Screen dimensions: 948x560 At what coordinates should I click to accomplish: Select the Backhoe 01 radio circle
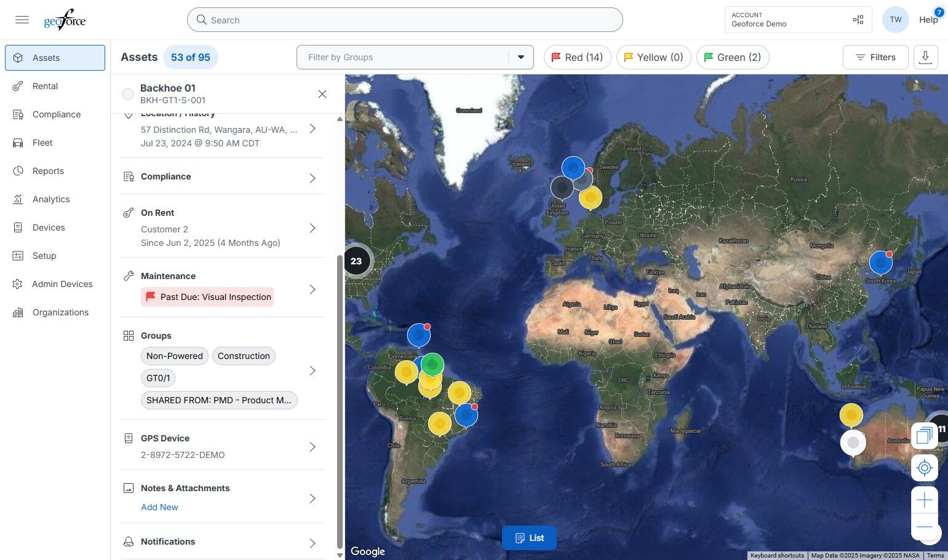tap(128, 94)
